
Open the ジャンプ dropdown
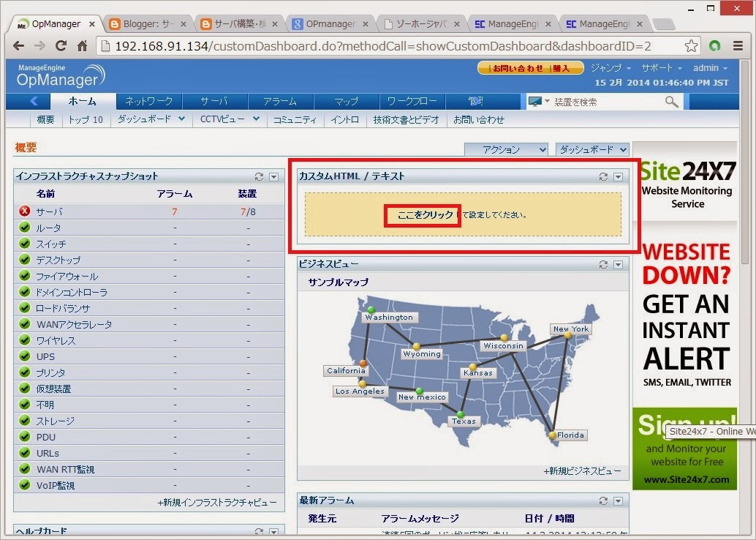coord(611,68)
